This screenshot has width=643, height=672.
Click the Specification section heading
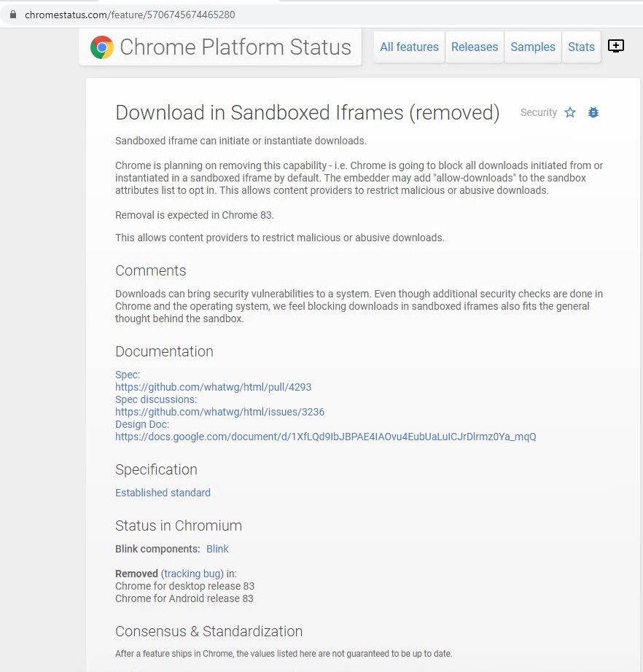point(156,469)
